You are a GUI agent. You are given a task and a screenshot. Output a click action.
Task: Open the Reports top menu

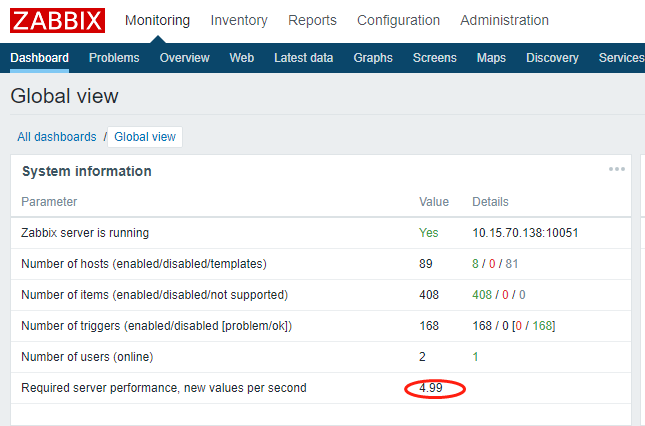click(312, 20)
